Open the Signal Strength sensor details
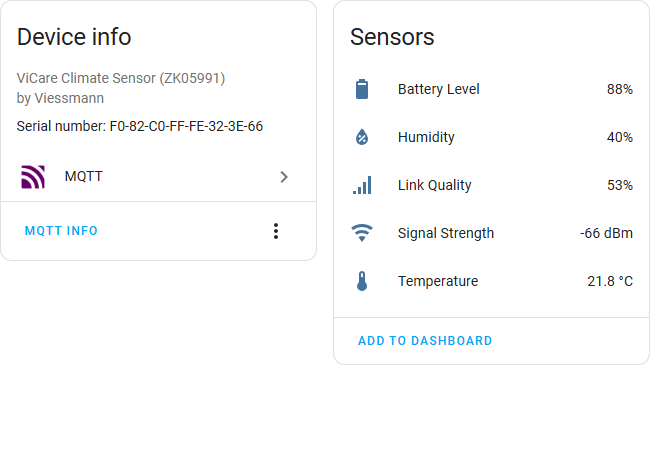 click(x=445, y=233)
